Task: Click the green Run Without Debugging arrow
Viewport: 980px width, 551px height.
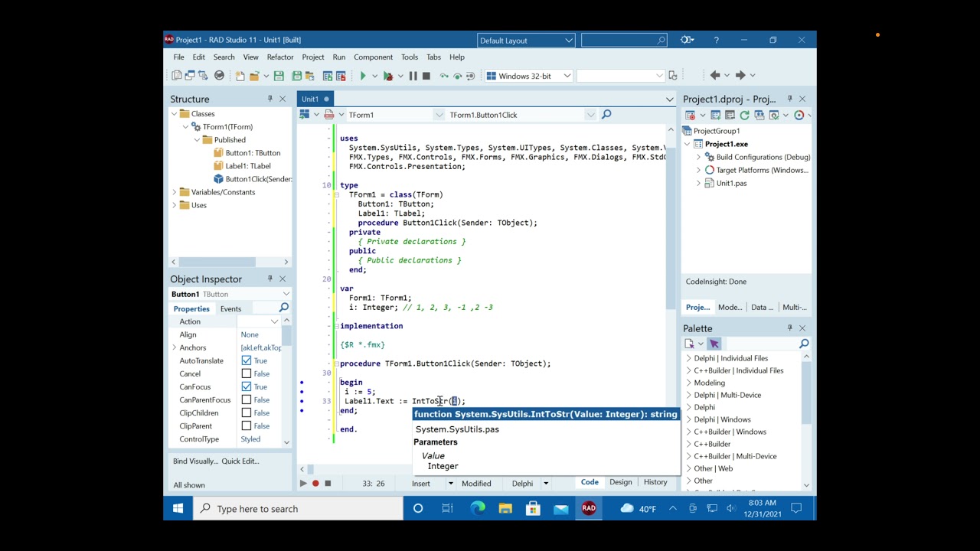Action: 363,76
